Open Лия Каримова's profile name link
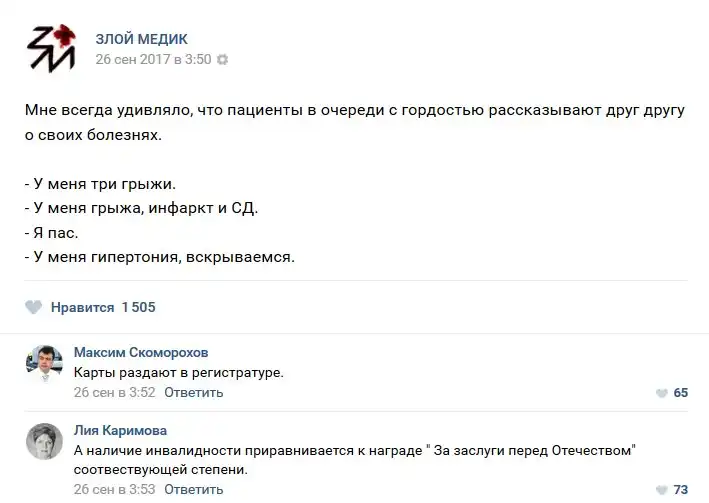 pyautogui.click(x=121, y=431)
